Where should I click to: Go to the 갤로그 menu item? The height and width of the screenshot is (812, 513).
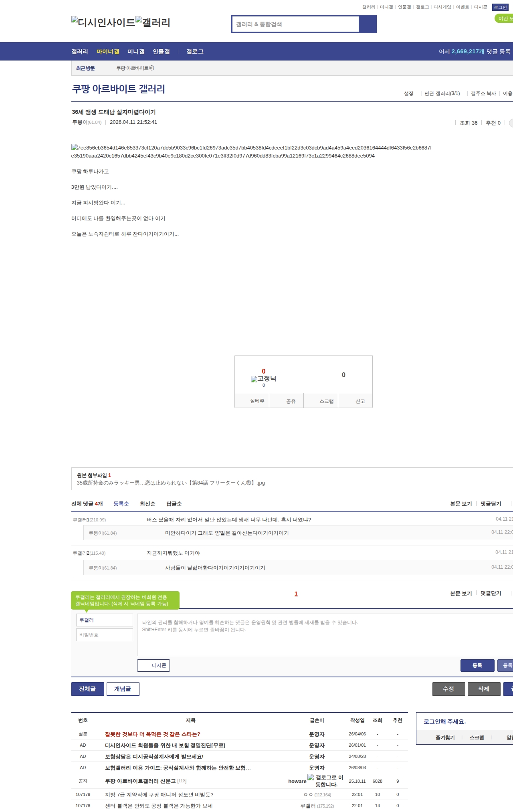pos(195,52)
